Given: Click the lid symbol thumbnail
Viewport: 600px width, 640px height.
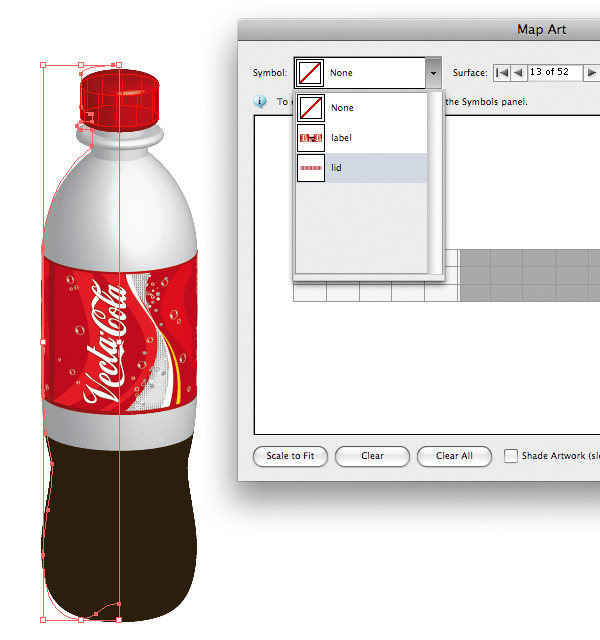Looking at the screenshot, I should pyautogui.click(x=311, y=168).
